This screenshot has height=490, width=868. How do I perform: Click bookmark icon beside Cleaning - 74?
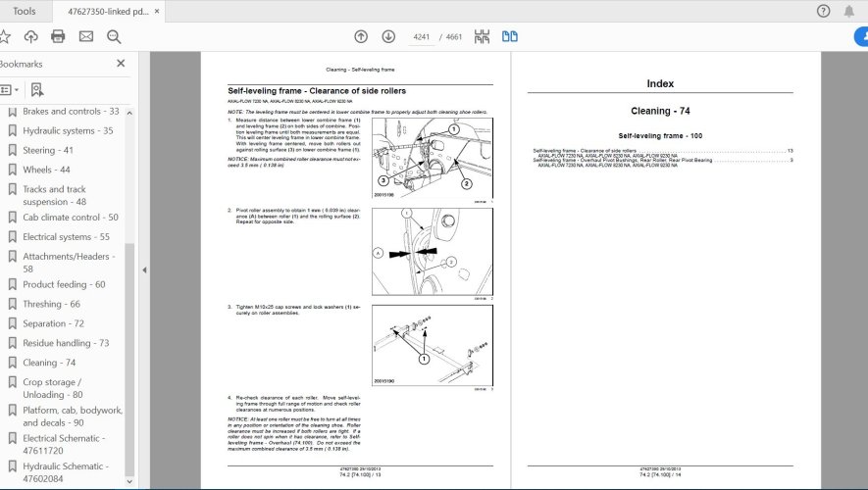click(x=12, y=363)
